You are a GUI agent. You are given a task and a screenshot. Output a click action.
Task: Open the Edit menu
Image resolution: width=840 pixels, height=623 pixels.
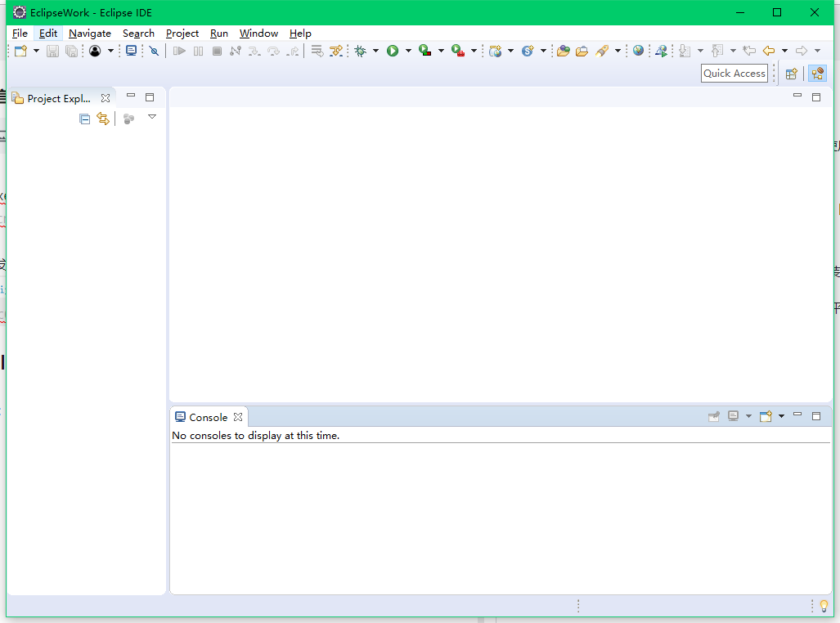[x=48, y=34]
